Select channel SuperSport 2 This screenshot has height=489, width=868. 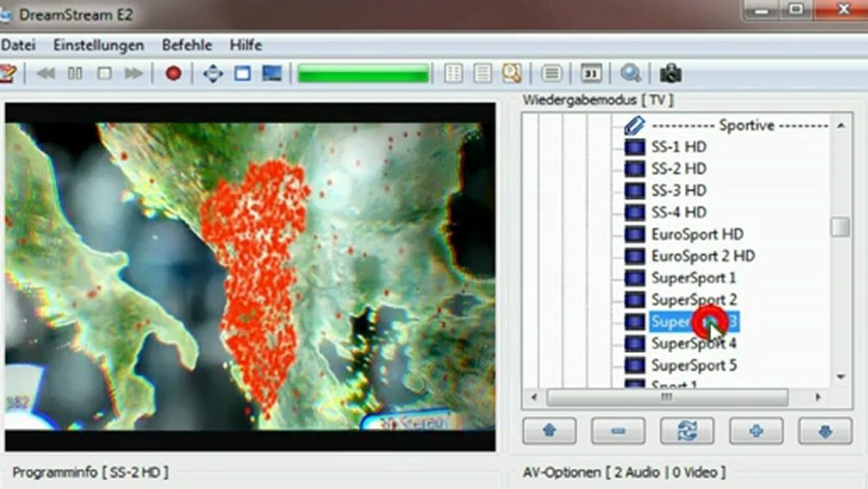coord(694,300)
